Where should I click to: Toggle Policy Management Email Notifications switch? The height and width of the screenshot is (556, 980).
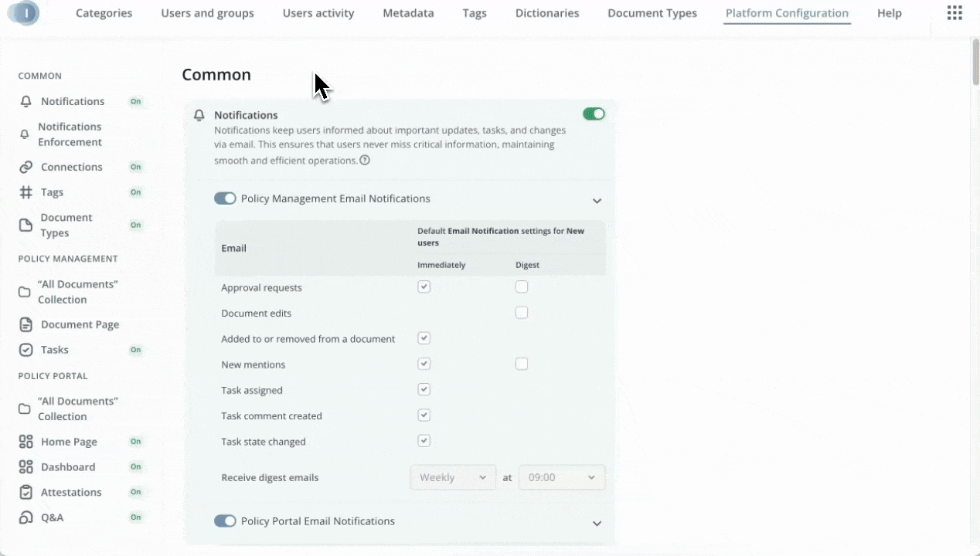[x=225, y=198]
